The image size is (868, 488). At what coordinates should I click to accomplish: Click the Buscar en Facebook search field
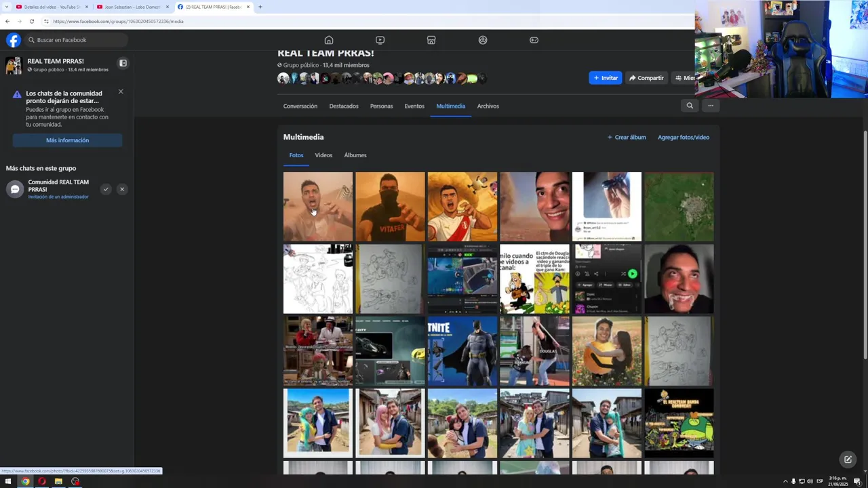coord(76,40)
